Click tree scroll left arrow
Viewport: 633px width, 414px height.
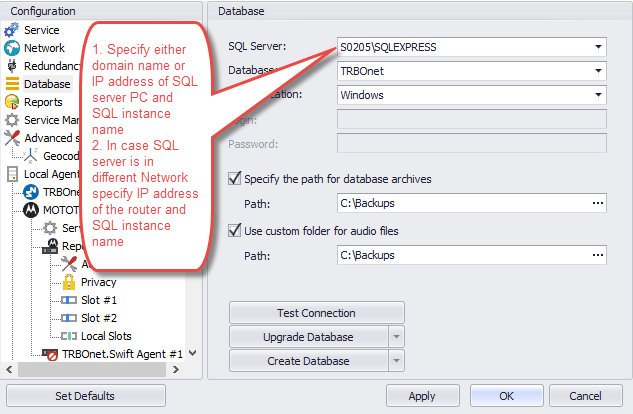10,369
